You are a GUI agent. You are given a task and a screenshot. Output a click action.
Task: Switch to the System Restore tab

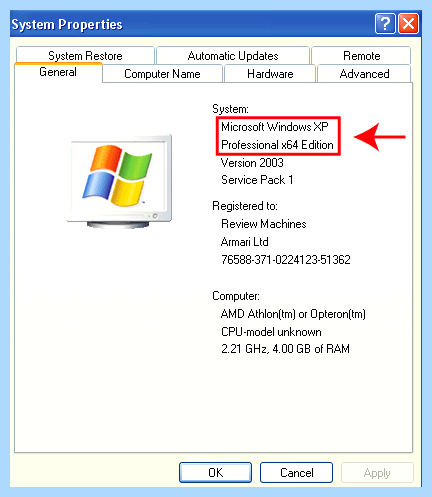click(x=85, y=55)
